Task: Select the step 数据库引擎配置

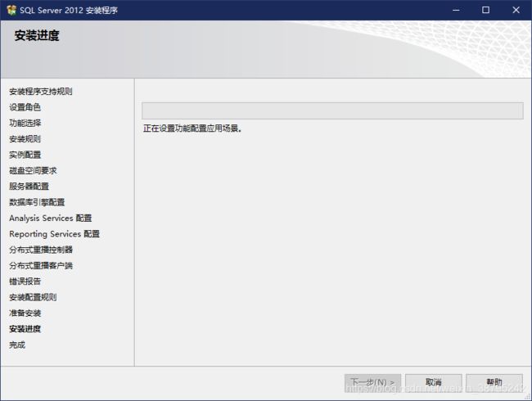Action: pos(37,202)
